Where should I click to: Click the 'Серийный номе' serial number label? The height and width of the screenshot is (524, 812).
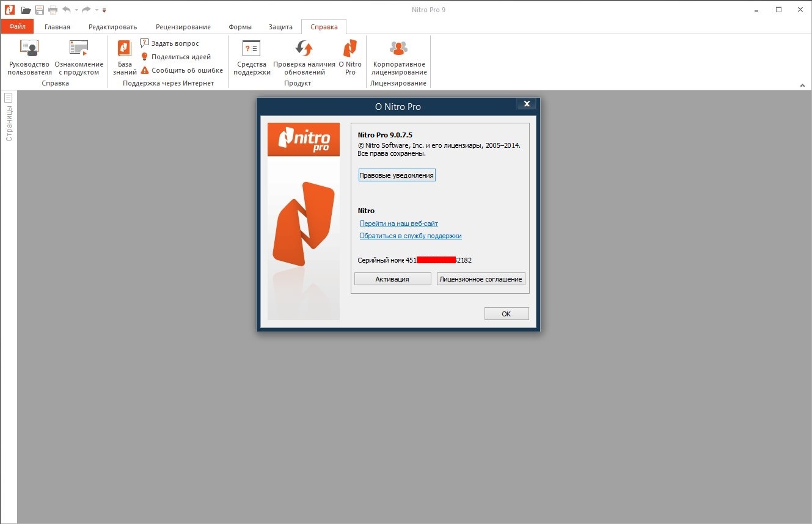381,260
